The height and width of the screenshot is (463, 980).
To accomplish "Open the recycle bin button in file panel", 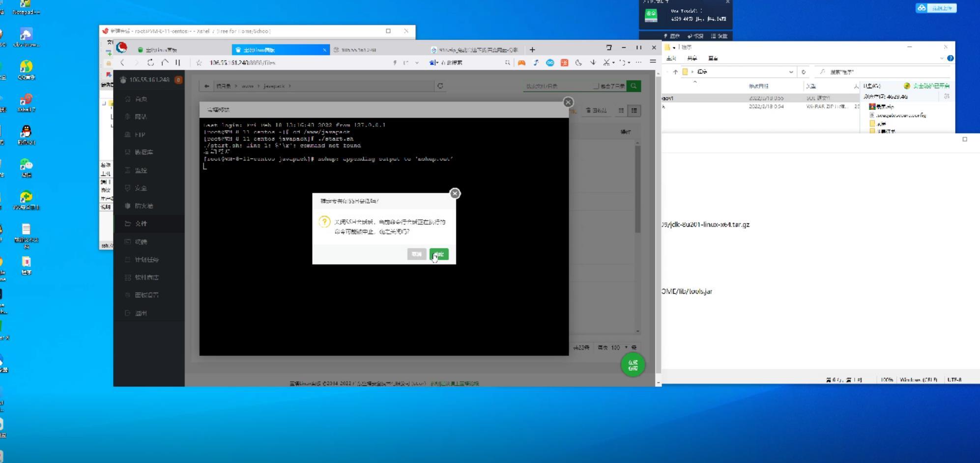I will coord(597,110).
